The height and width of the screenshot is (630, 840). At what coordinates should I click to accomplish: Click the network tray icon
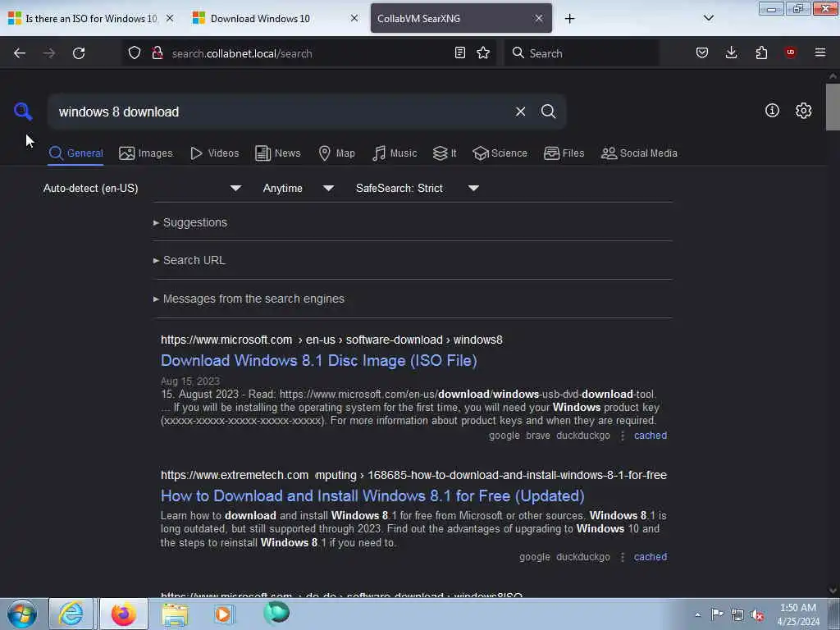click(x=737, y=615)
